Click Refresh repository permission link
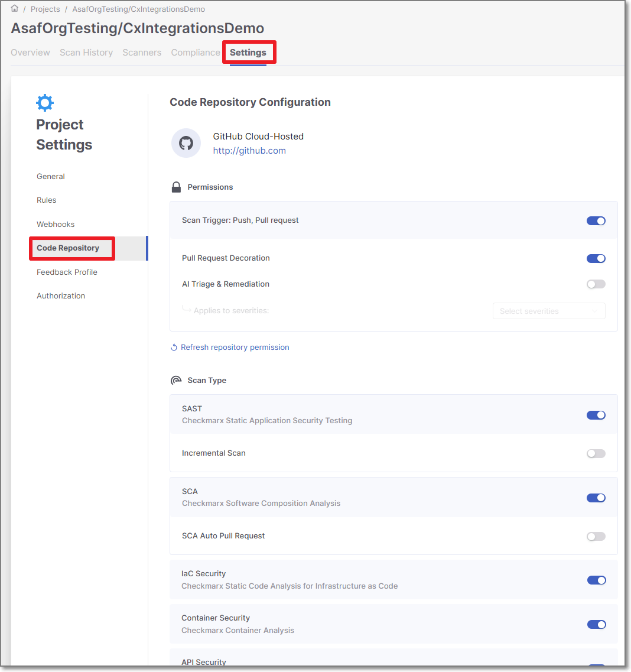The image size is (631, 672). 235,348
